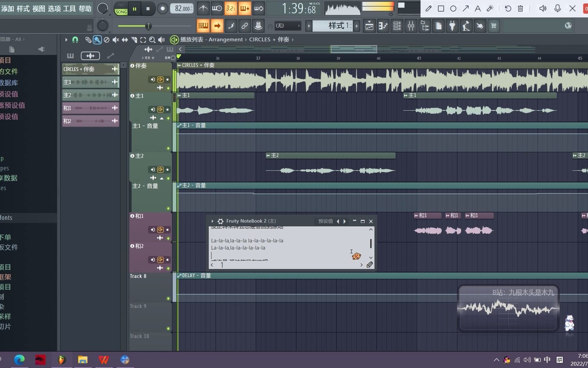Open the Channel rack icon
This screenshot has width=588, height=368.
point(397,26)
